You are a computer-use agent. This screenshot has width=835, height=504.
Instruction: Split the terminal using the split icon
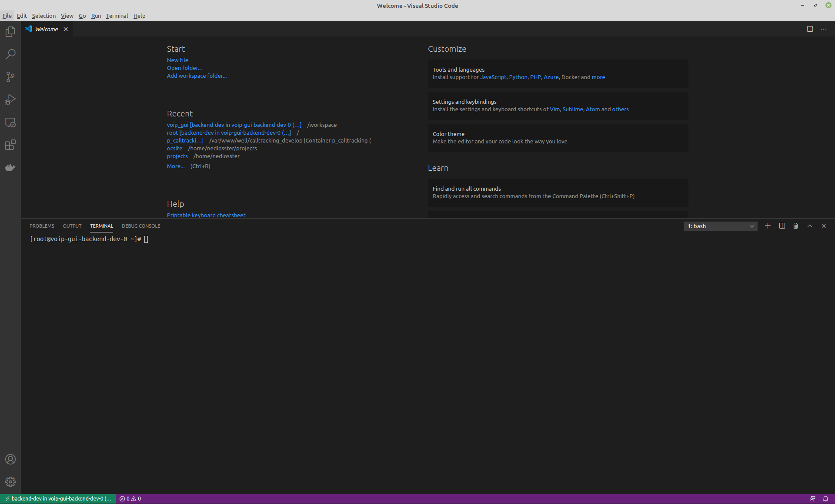[782, 226]
